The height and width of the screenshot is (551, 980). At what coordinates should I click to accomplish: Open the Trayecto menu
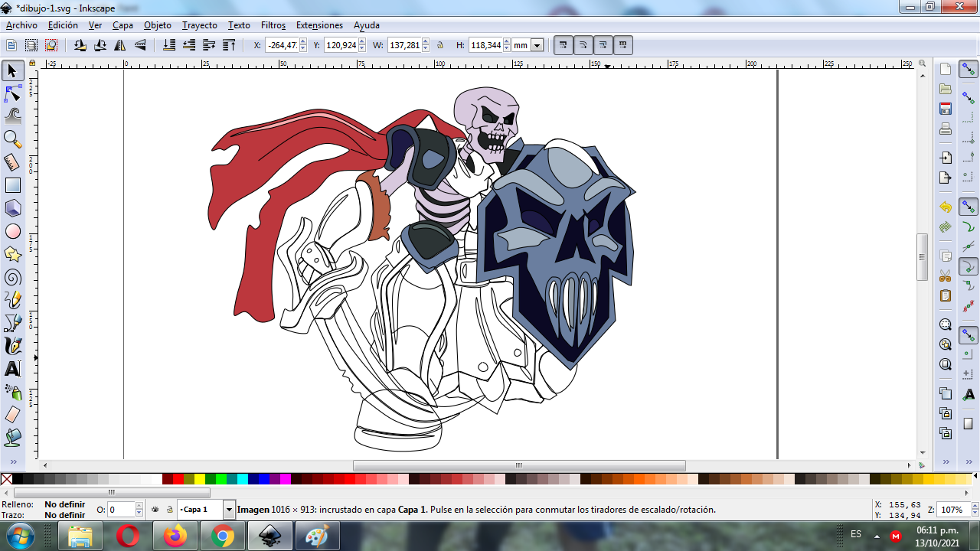(x=200, y=25)
